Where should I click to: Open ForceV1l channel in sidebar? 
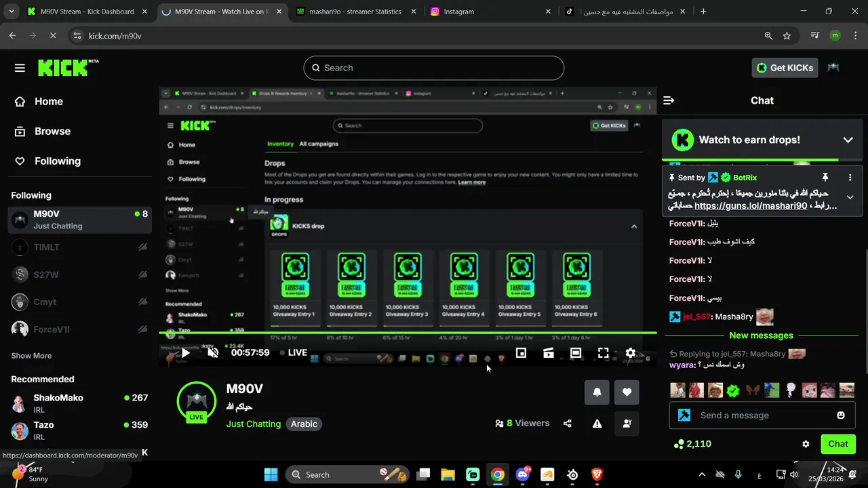(x=80, y=329)
